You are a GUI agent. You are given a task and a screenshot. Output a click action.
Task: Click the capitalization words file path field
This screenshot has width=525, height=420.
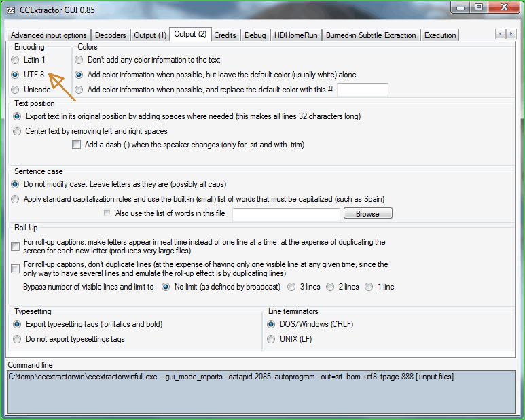(286, 214)
